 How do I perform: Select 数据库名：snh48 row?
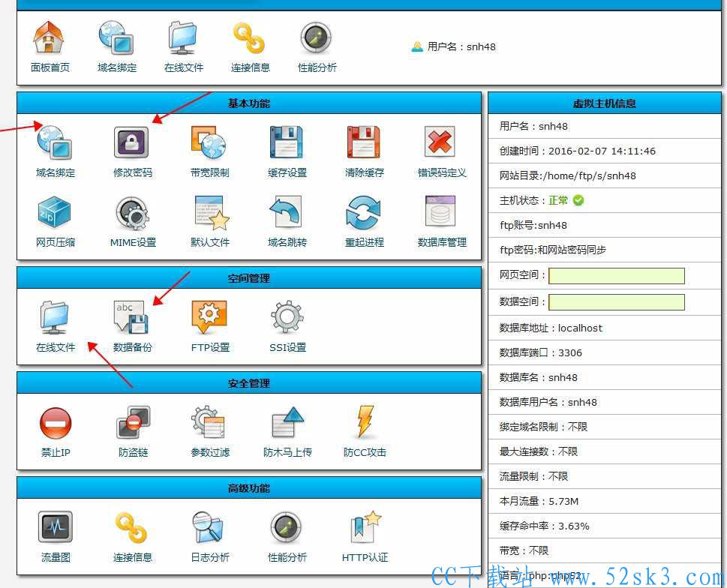coord(605,377)
